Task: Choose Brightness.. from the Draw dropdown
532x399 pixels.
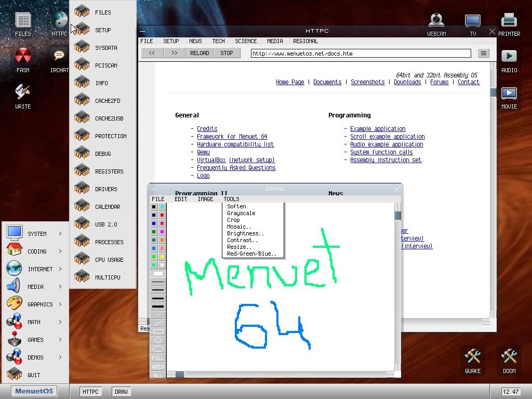Action: tap(245, 233)
